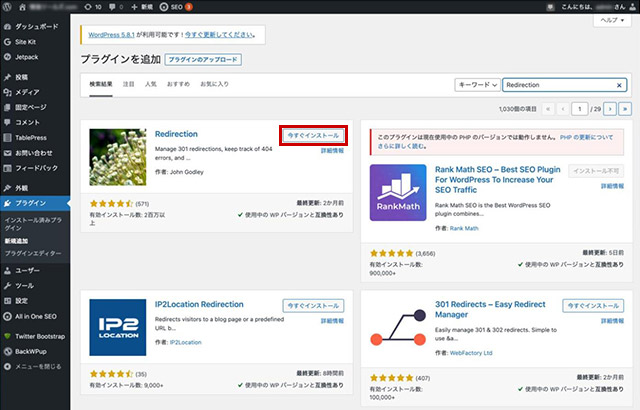View details for IP2Location Redirection
This screenshot has width=640, height=410.
[x=332, y=321]
